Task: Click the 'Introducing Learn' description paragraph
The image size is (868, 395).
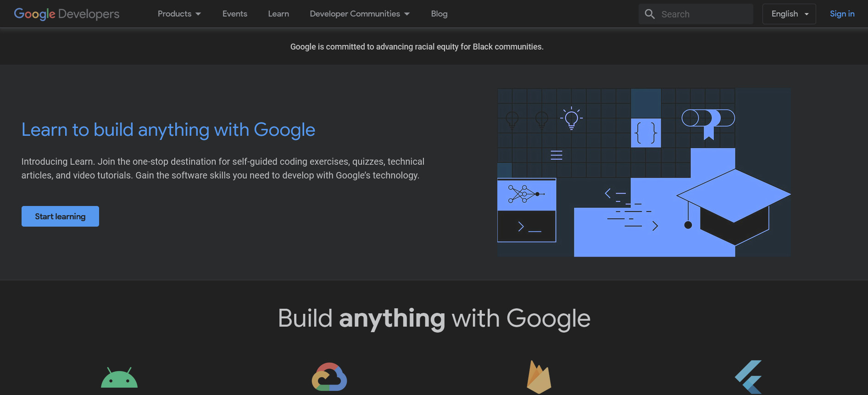Action: point(223,168)
